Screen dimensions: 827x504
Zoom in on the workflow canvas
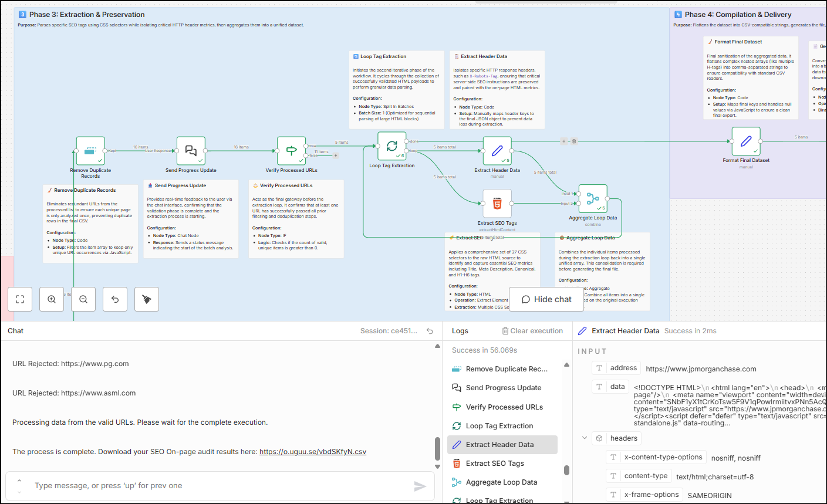pos(52,299)
